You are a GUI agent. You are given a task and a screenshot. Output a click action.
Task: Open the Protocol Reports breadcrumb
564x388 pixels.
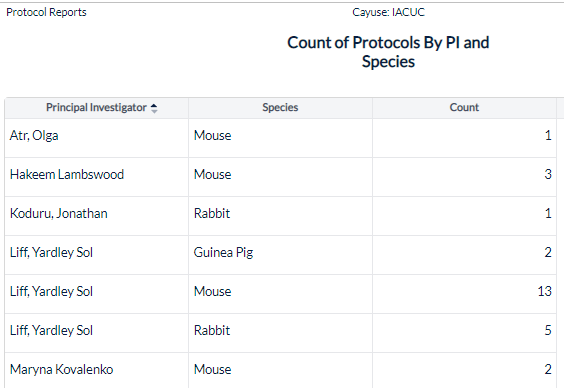46,12
